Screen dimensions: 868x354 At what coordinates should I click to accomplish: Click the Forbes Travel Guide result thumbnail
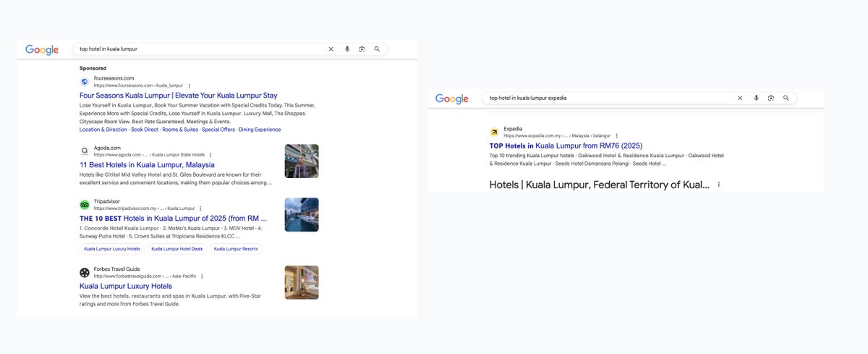[302, 282]
